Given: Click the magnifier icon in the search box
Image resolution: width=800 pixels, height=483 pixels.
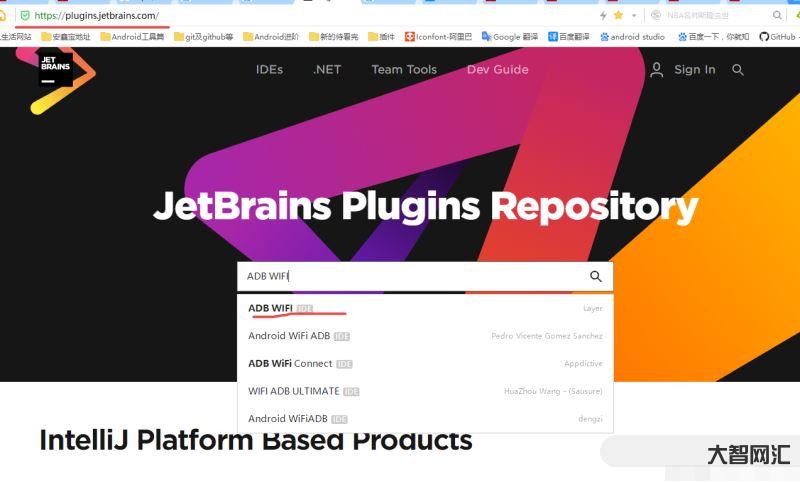Looking at the screenshot, I should [x=596, y=277].
